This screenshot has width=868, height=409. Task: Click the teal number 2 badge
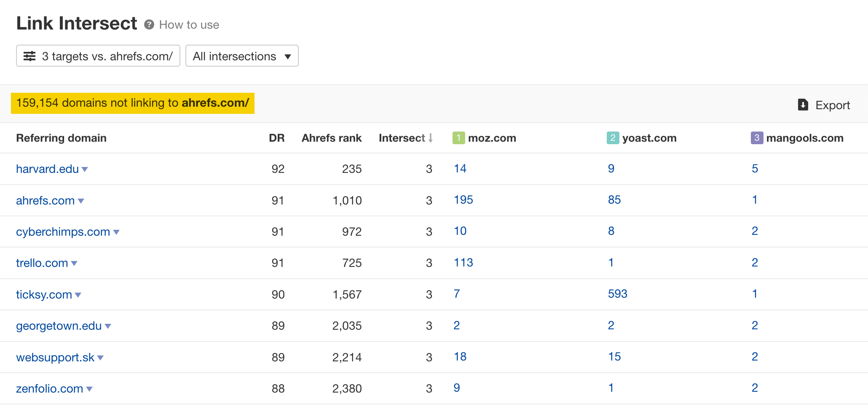613,138
